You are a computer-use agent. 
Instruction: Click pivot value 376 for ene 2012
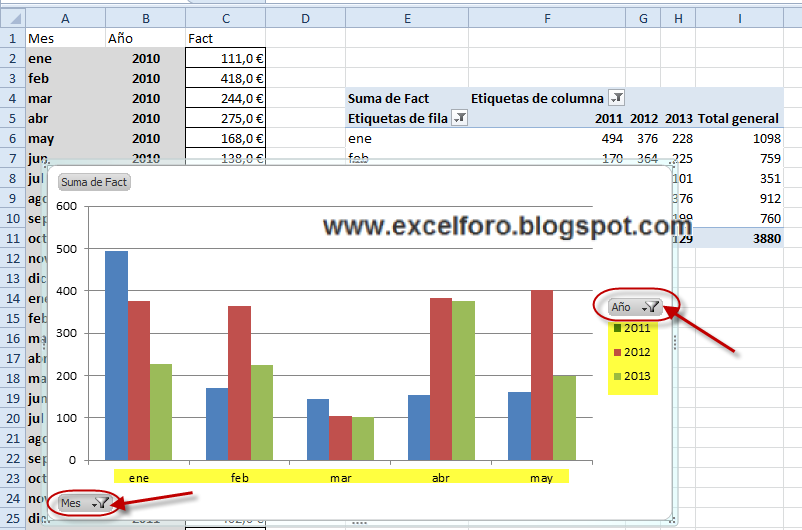(643, 138)
